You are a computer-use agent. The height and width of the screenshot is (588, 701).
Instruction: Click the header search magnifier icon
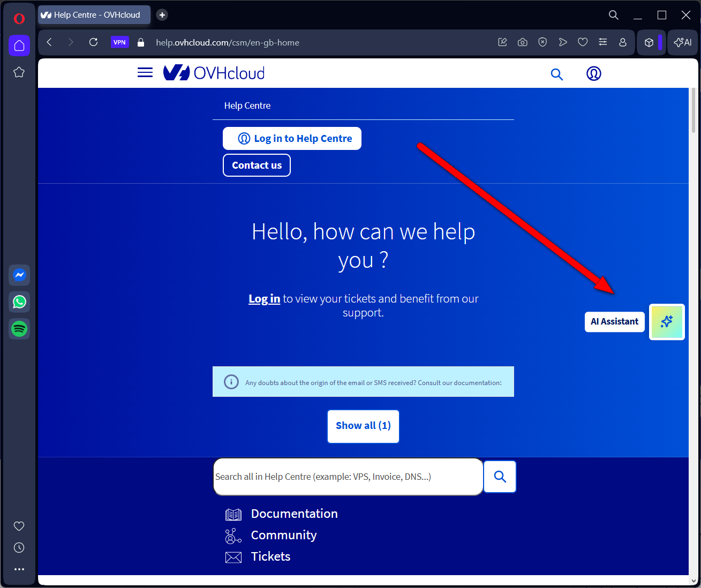[x=557, y=74]
